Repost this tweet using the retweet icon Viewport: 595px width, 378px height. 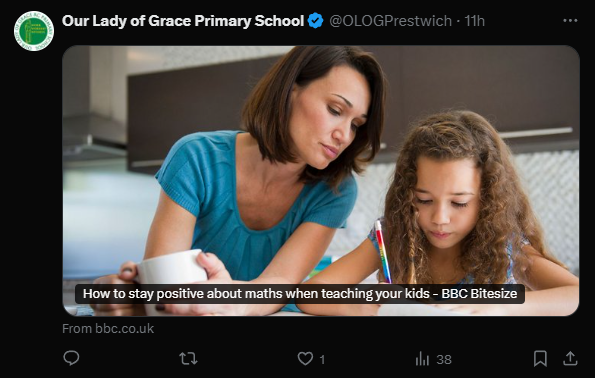(188, 359)
